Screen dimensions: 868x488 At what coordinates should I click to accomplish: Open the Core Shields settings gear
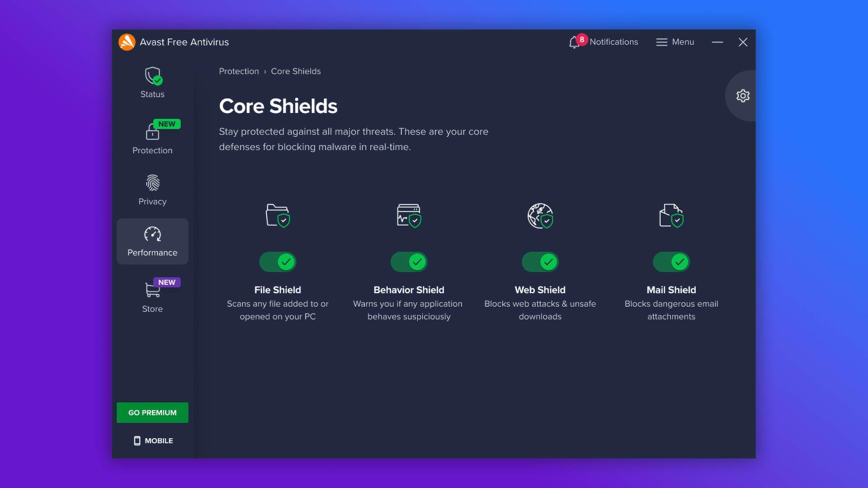743,96
